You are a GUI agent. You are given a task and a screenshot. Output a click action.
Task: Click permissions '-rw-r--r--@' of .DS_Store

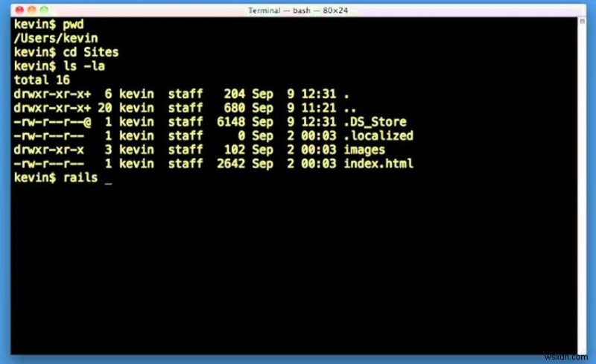pos(52,121)
